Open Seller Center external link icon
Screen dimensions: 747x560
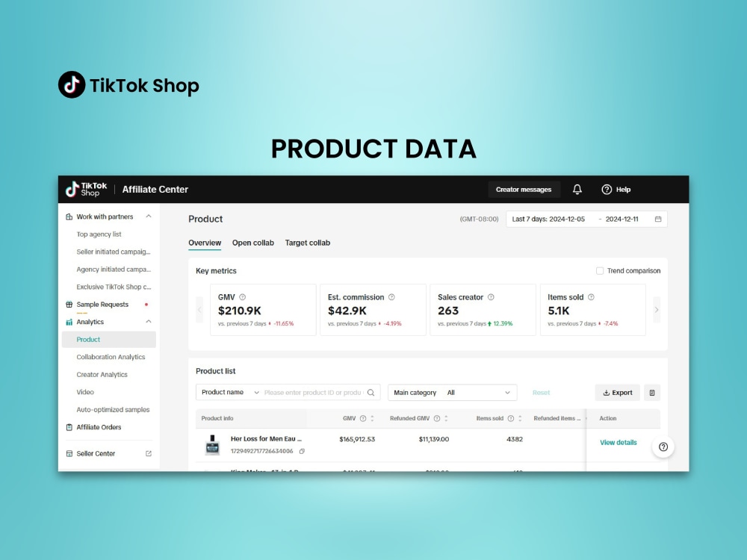coord(148,453)
